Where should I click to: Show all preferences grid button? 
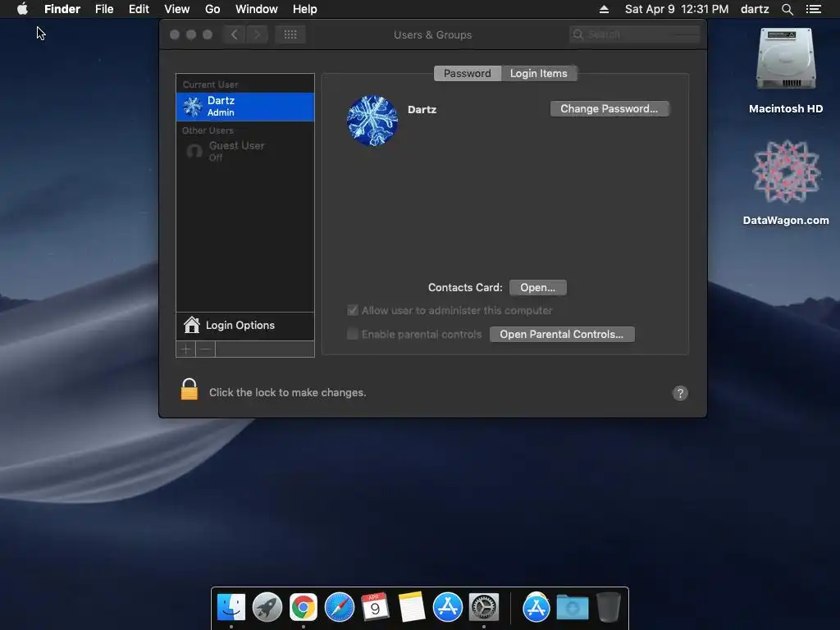[x=290, y=34]
